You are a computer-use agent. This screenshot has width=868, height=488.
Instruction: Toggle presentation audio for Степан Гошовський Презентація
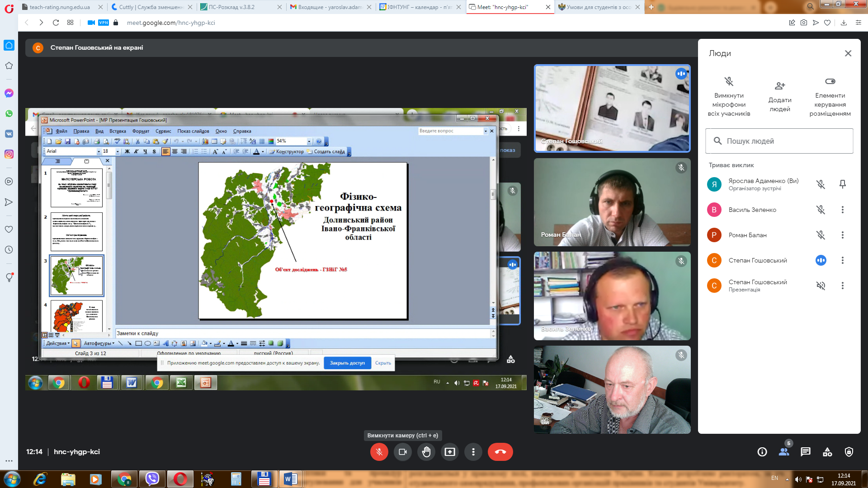[821, 286]
